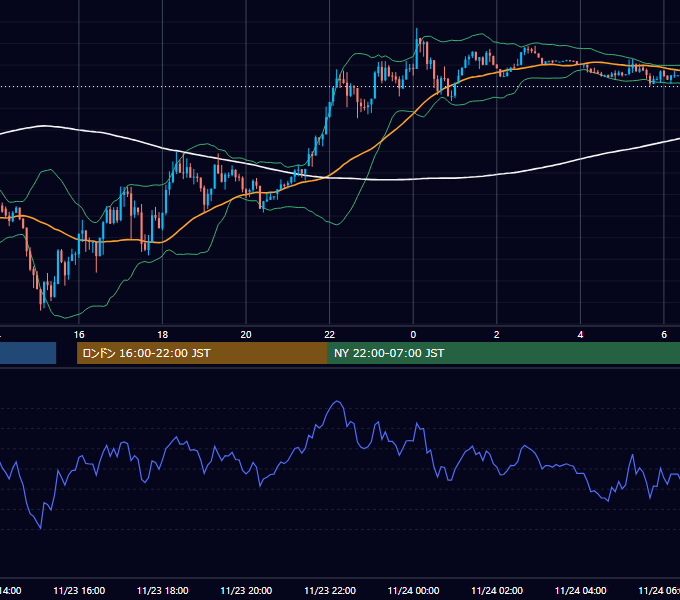Click the "18" hour label on price chart axis
This screenshot has height=600, width=680.
click(x=163, y=335)
